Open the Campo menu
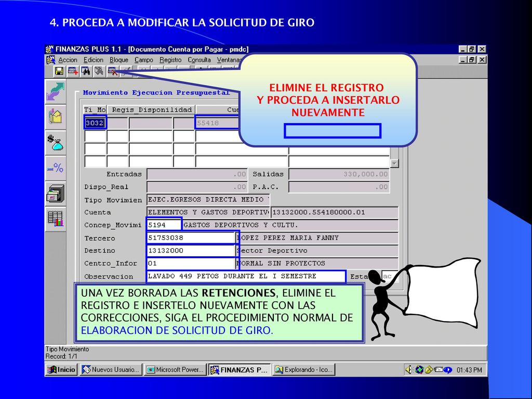 [144, 60]
